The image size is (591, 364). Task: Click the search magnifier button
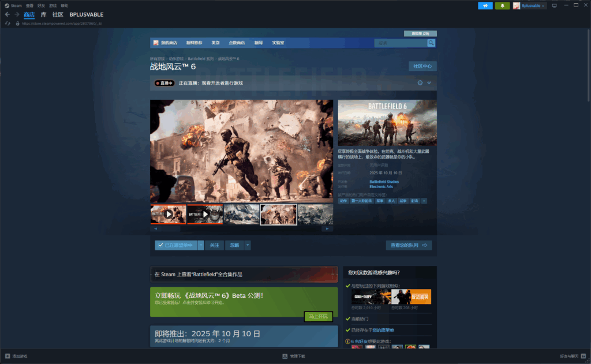tap(431, 43)
